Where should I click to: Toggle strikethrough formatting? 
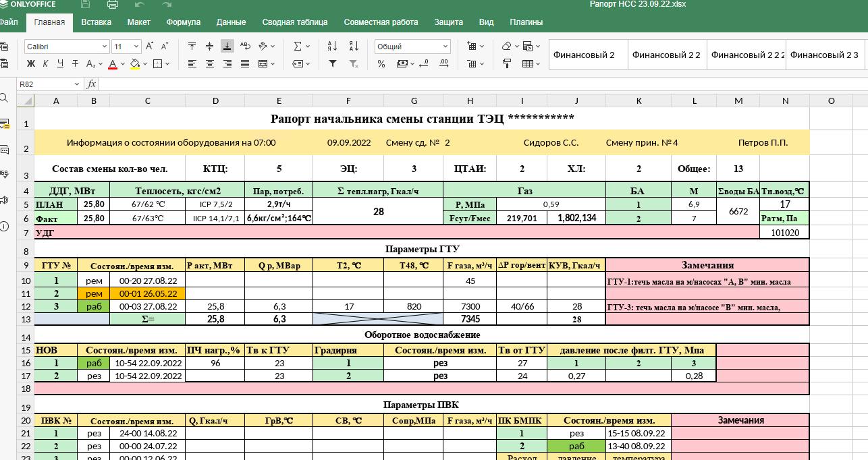pos(75,64)
